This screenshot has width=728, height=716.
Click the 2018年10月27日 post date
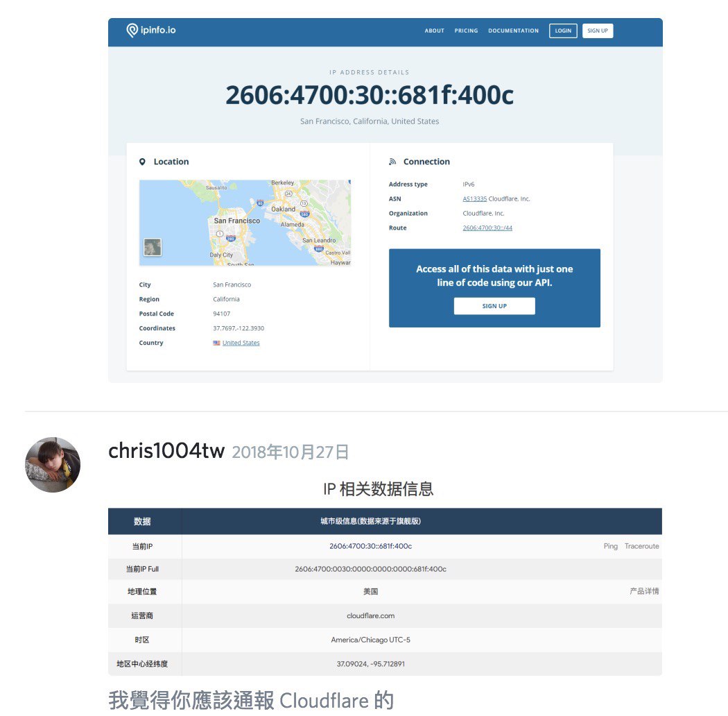pyautogui.click(x=291, y=452)
